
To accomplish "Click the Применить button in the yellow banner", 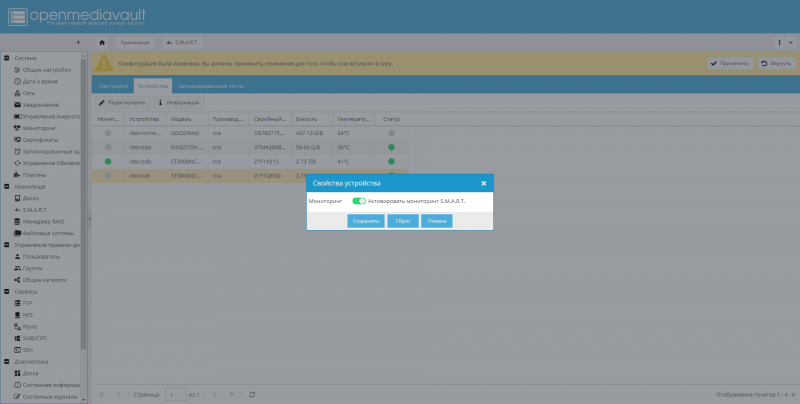I will click(730, 63).
